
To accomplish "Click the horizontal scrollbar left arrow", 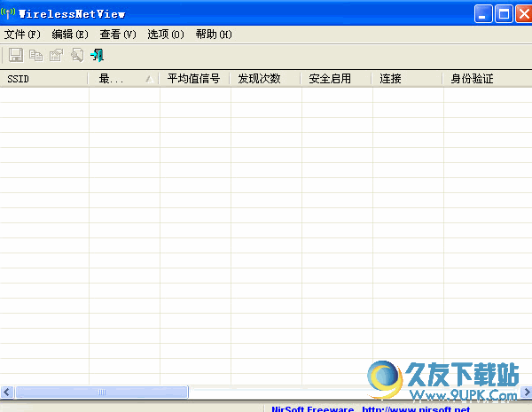I will 7,392.
